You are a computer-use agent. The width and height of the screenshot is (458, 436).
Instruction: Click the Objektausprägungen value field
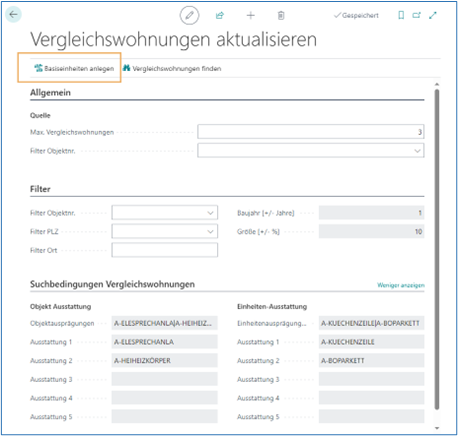[165, 323]
